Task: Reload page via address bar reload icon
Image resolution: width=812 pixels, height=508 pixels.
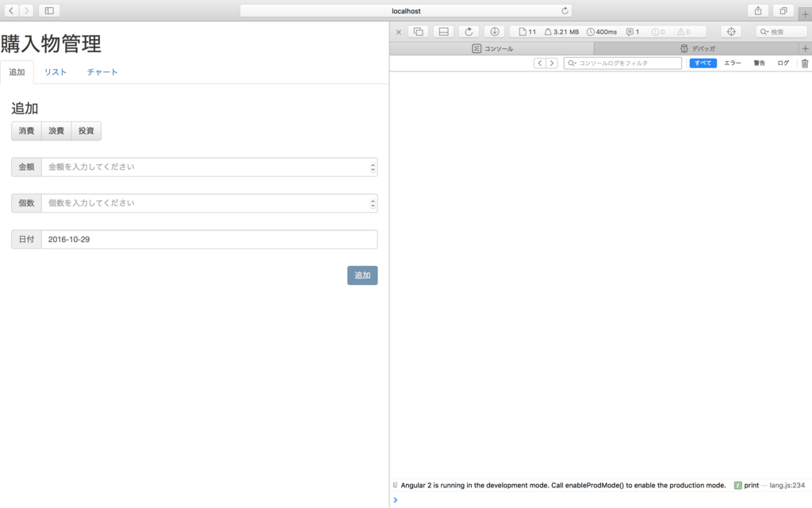Action: [x=565, y=10]
